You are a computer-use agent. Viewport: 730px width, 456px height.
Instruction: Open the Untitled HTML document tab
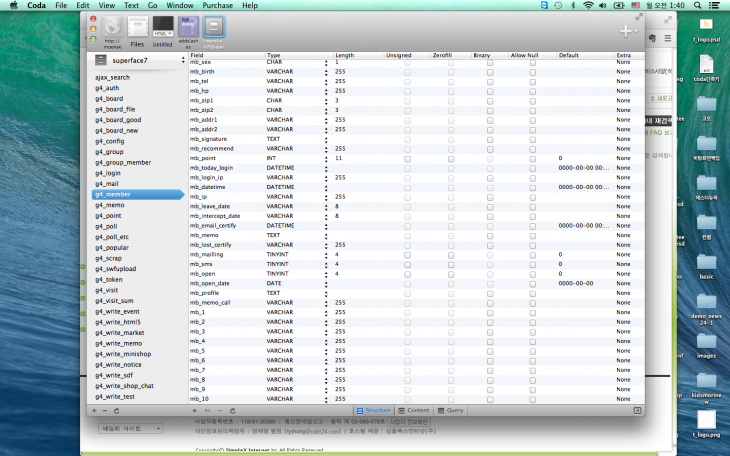[162, 30]
